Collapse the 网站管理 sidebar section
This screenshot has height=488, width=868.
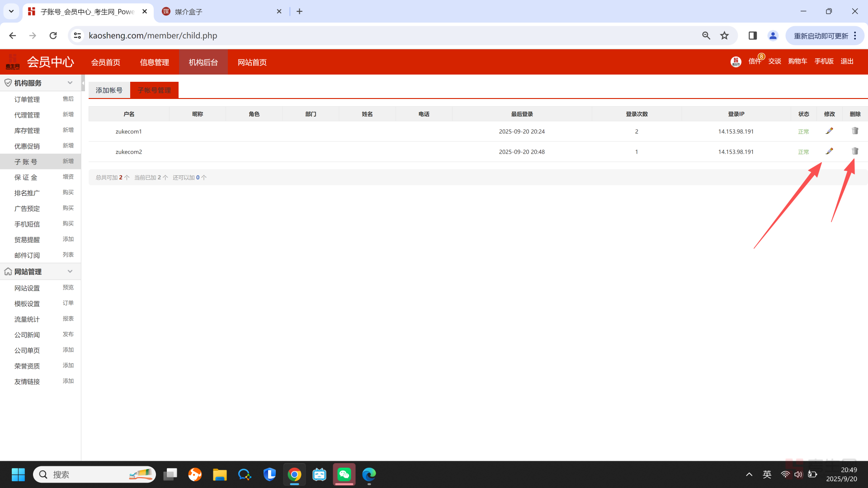70,271
